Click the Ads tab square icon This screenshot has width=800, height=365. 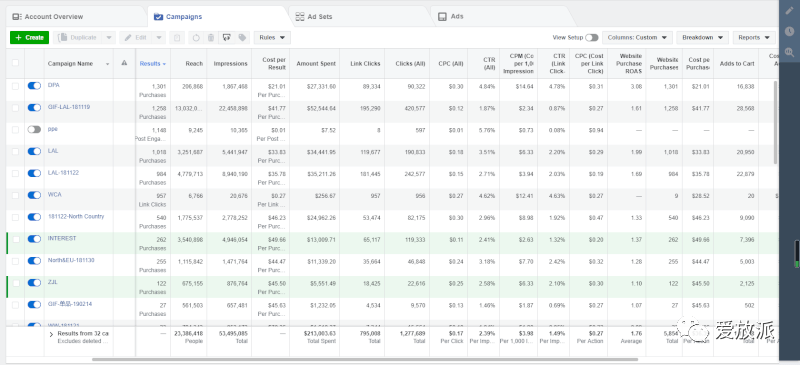442,16
